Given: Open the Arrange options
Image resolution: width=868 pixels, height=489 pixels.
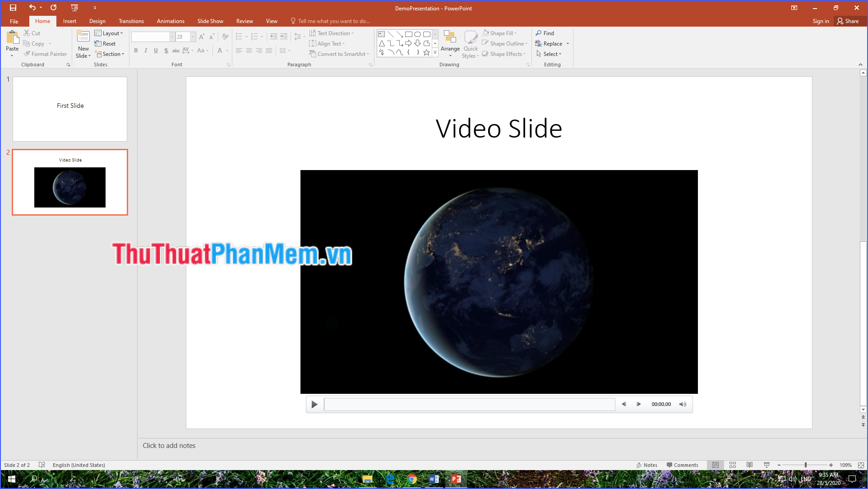Looking at the screenshot, I should (449, 43).
